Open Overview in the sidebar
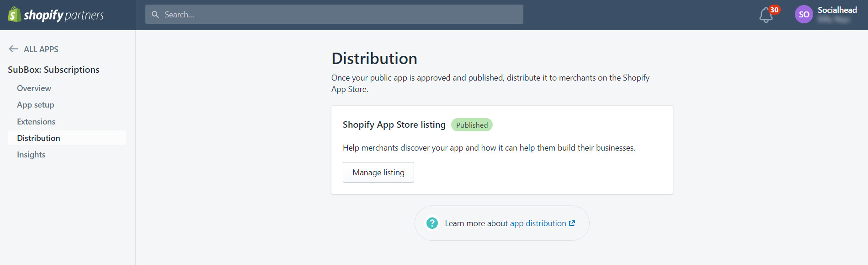 point(34,88)
